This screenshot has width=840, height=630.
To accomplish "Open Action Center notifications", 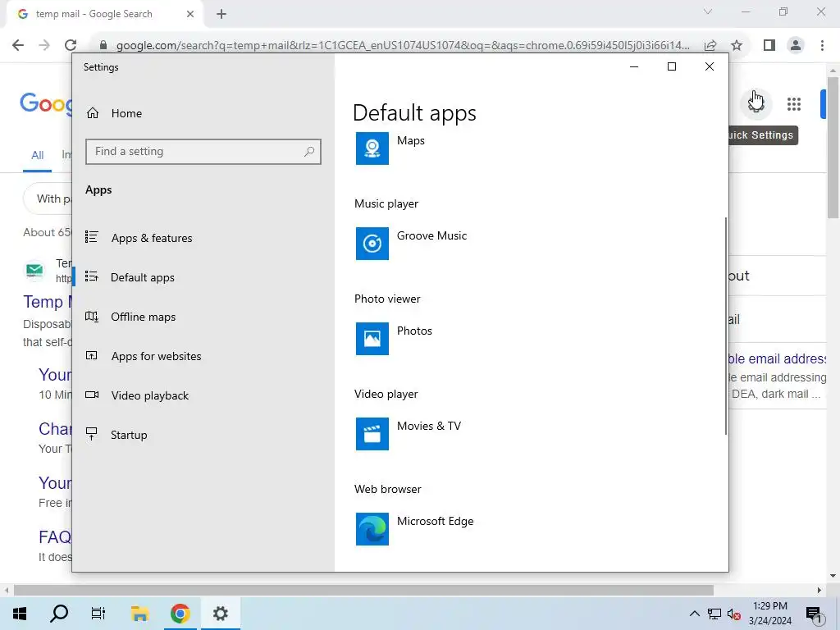I will [x=813, y=614].
